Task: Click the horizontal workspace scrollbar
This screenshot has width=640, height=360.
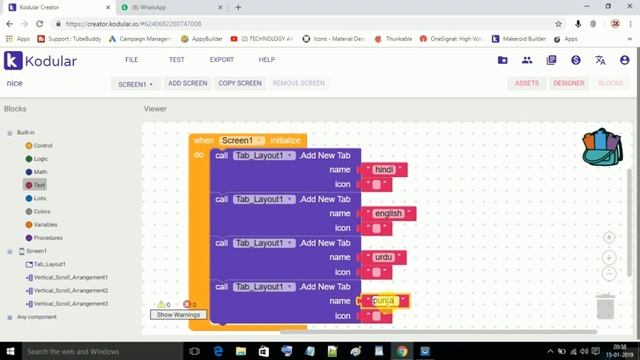Action: (438, 332)
